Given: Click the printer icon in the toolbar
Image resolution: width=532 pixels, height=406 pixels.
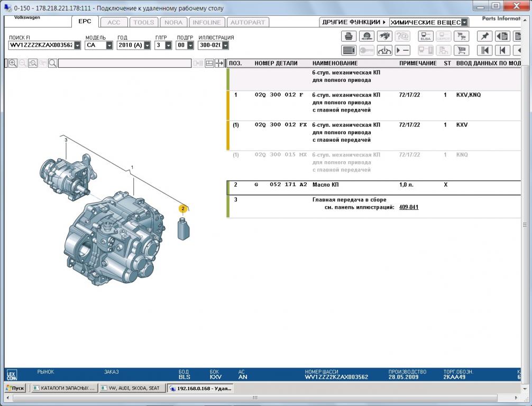Looking at the screenshot, I should coord(348,36).
